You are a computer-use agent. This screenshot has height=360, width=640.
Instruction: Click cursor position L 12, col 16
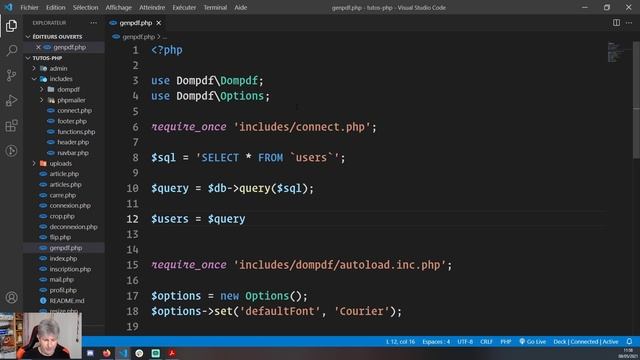tap(400, 342)
